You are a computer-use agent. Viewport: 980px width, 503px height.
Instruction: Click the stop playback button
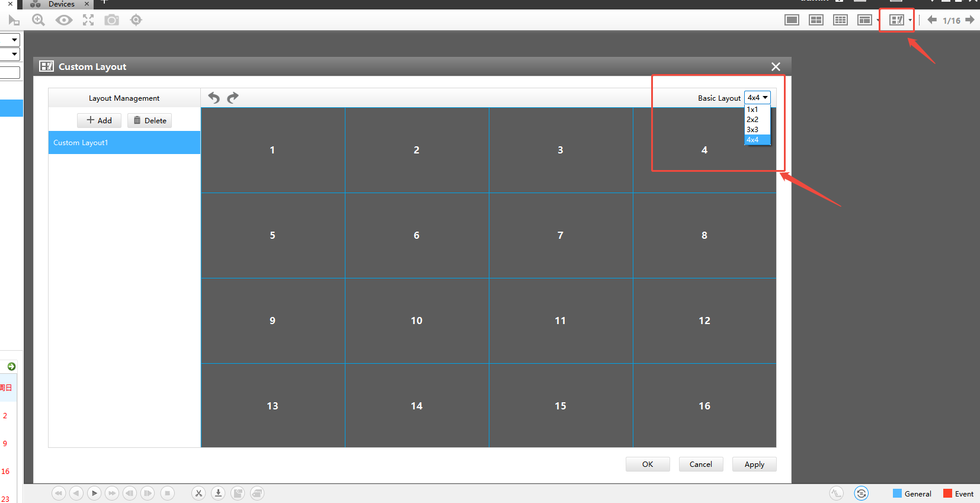(168, 493)
